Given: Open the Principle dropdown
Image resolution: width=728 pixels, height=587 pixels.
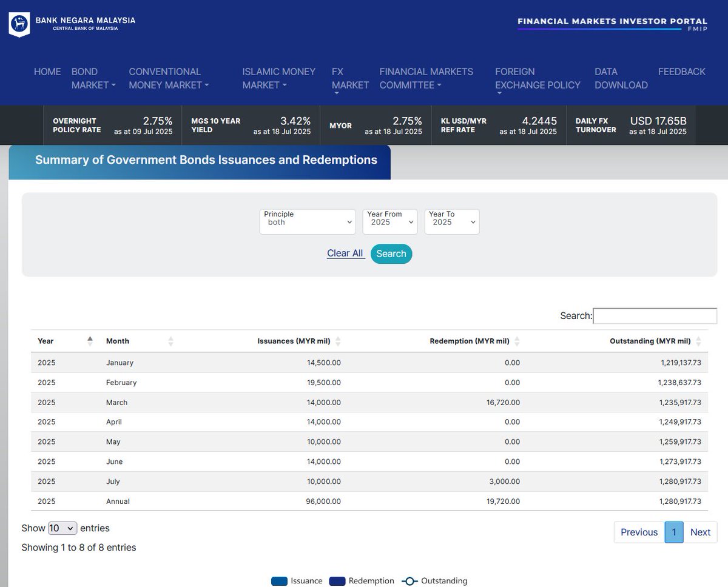Looking at the screenshot, I should click(x=308, y=222).
